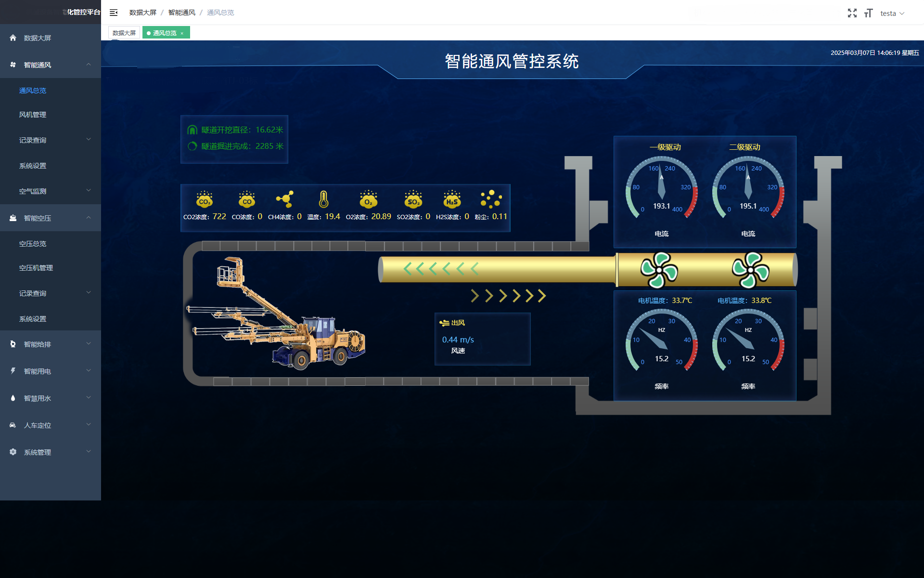Open 风机管理 in the sidebar
The width and height of the screenshot is (924, 578).
point(33,115)
